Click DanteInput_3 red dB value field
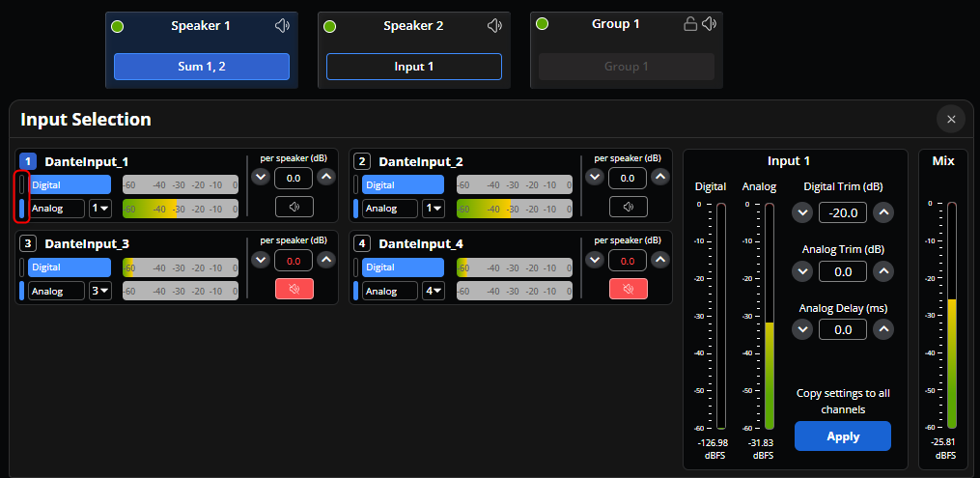 pyautogui.click(x=294, y=261)
